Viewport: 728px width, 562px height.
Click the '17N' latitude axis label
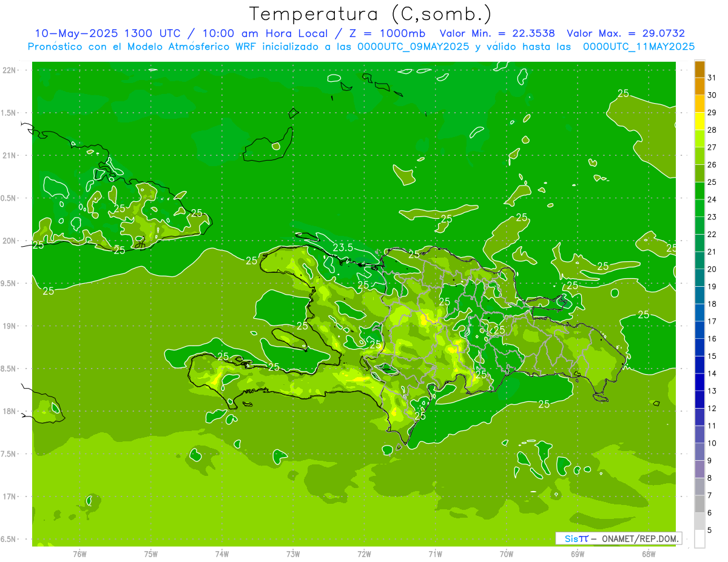click(x=8, y=497)
